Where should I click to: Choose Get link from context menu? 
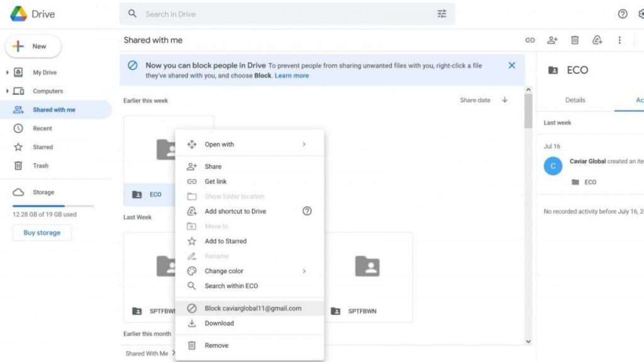point(249,182)
